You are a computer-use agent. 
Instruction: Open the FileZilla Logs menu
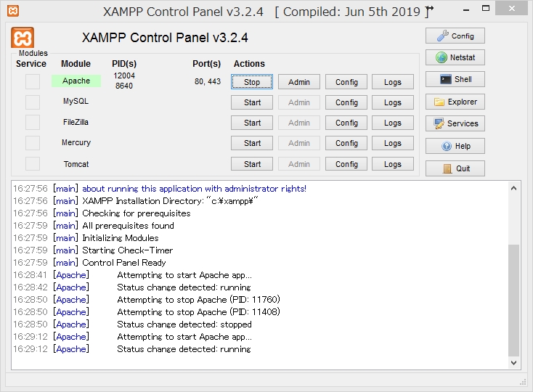coord(393,123)
